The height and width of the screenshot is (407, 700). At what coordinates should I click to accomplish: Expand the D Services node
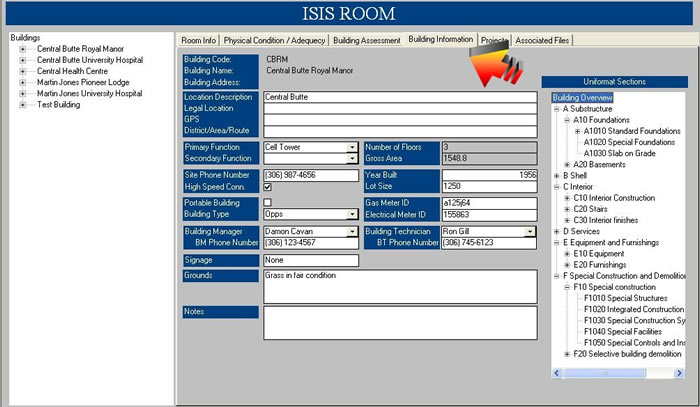(x=557, y=232)
